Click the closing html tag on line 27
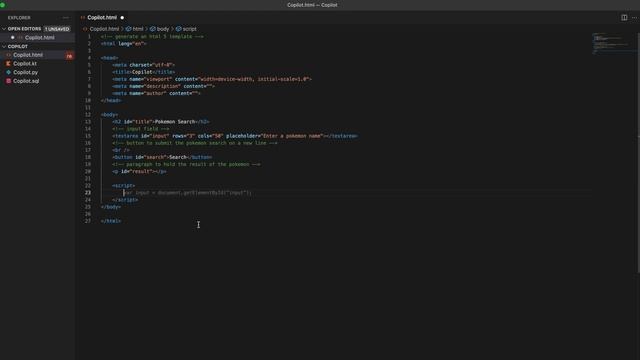Image resolution: width=640 pixels, height=360 pixels. tap(111, 221)
